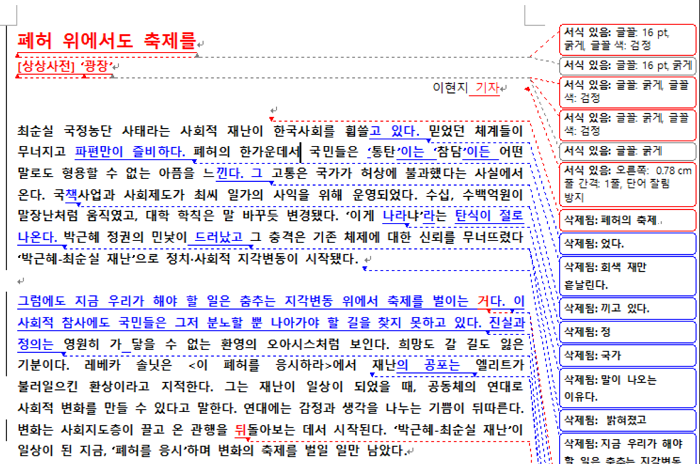
Task: Click the word '환상이라고'
Action: pos(119,386)
